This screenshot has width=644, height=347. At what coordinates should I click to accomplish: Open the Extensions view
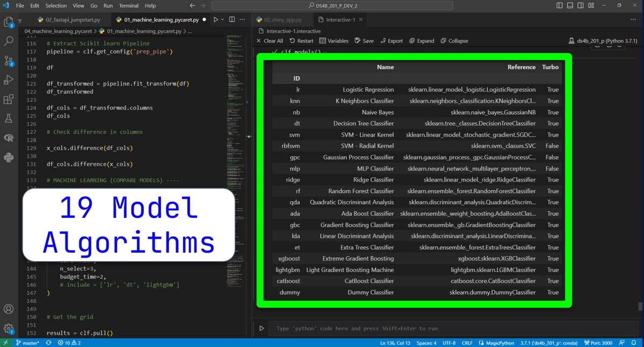(x=9, y=99)
